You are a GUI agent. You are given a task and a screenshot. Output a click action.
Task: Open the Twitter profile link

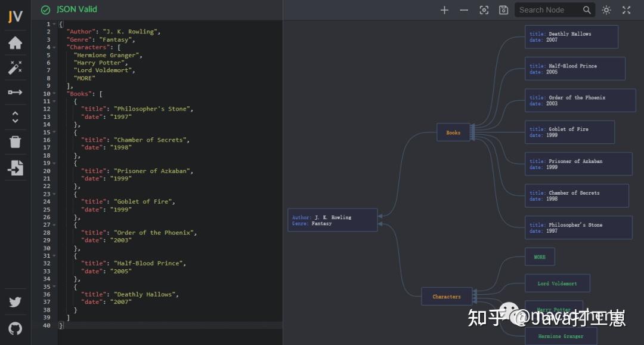pos(15,302)
